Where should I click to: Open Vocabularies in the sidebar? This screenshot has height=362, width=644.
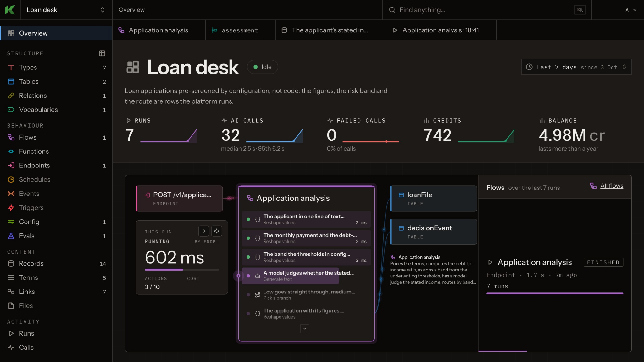[56, 110]
